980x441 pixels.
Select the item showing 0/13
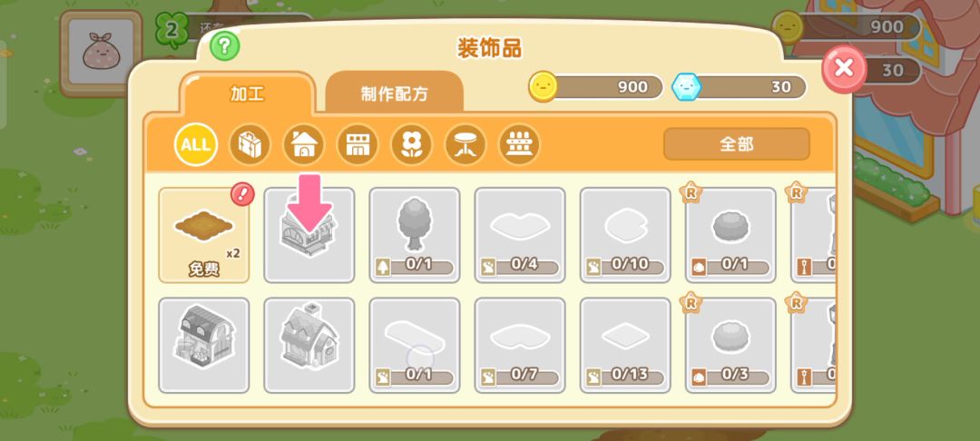[x=625, y=346]
